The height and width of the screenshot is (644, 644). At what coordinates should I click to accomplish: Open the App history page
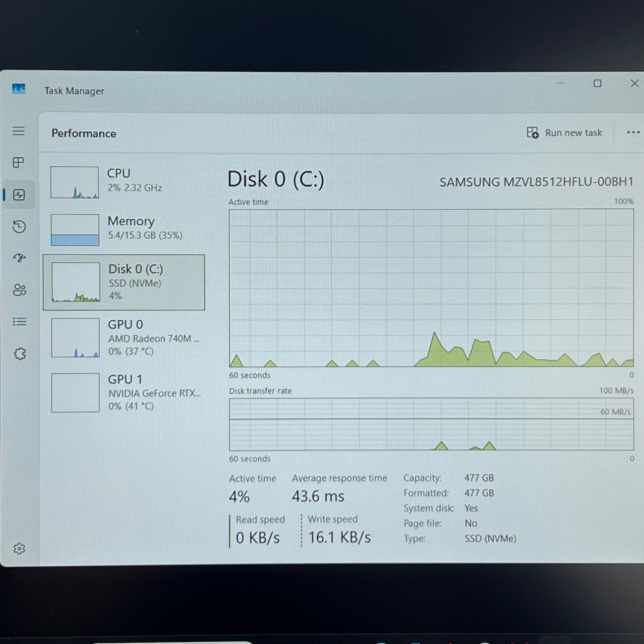click(x=19, y=227)
